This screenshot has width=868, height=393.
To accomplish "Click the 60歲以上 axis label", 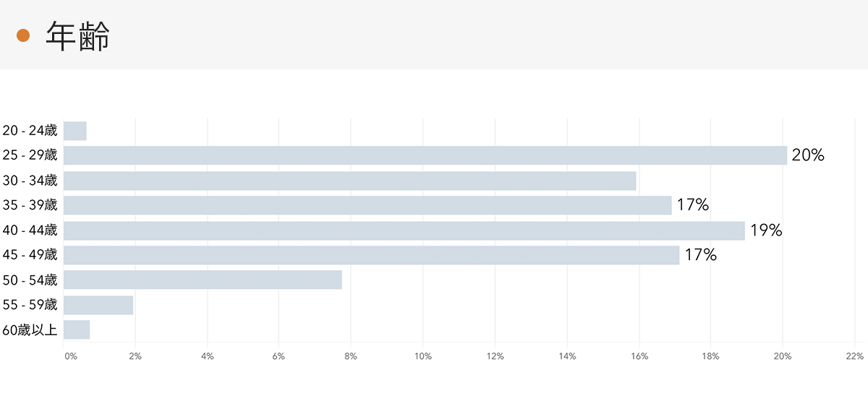I will (x=30, y=329).
